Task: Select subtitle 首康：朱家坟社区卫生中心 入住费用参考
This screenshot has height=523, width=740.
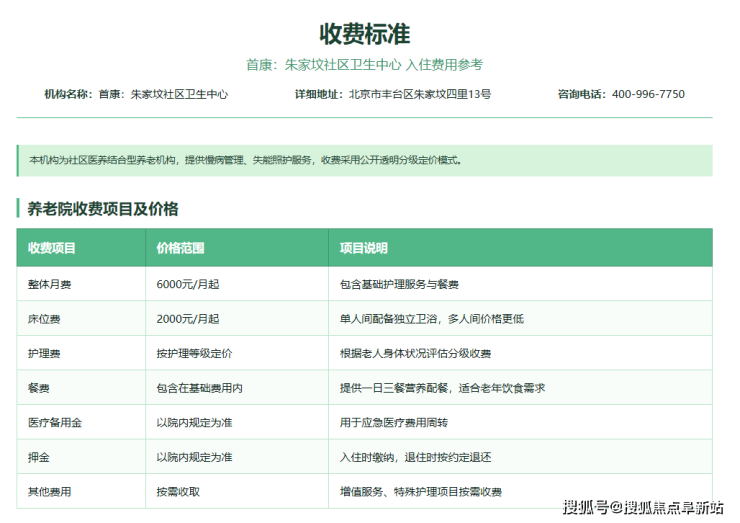Action: (x=364, y=65)
